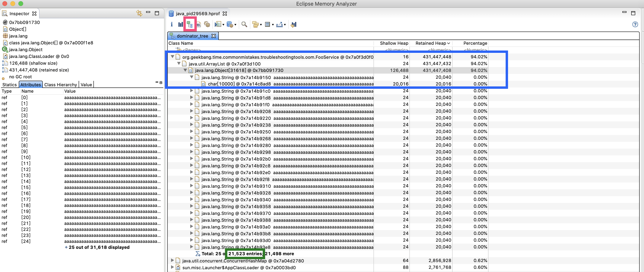The width and height of the screenshot is (644, 272).
Task: Switch to the Class Hierarchy tab
Action: [60, 84]
